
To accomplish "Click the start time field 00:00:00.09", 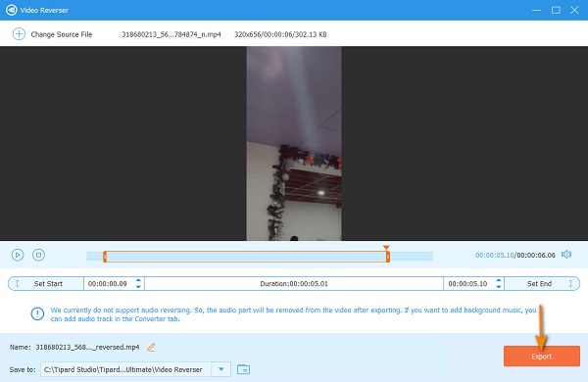I will [108, 284].
